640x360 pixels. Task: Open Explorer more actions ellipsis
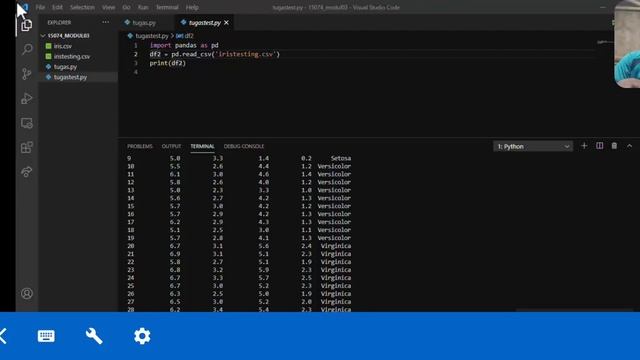pos(106,22)
